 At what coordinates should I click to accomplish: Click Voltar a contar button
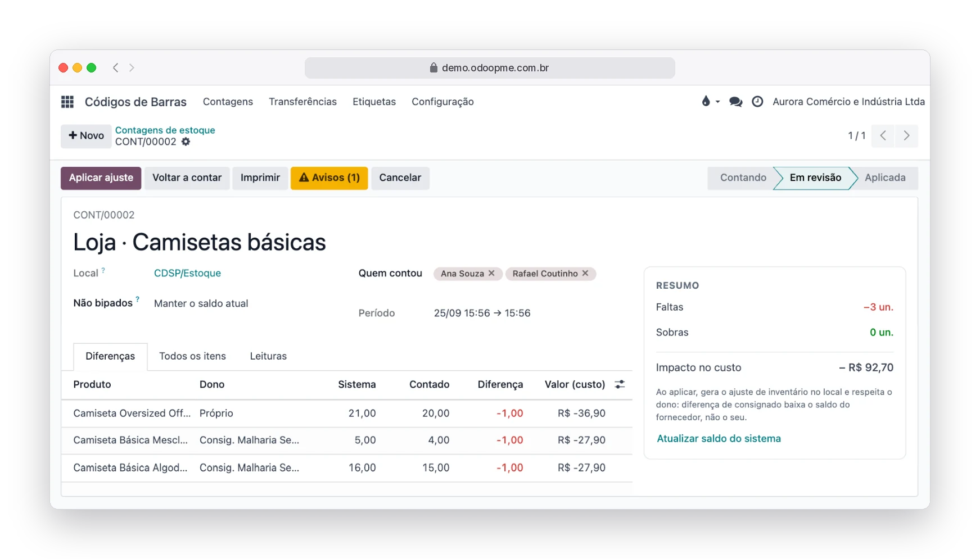pos(187,178)
